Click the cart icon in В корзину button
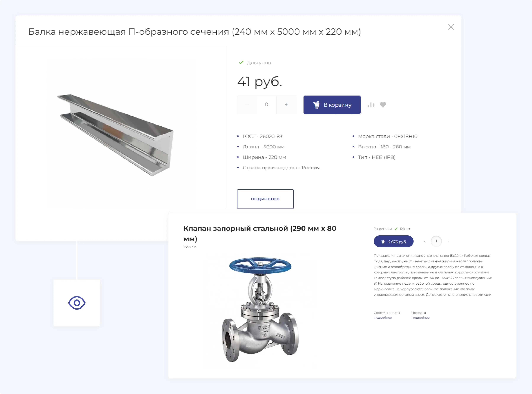 pyautogui.click(x=316, y=105)
